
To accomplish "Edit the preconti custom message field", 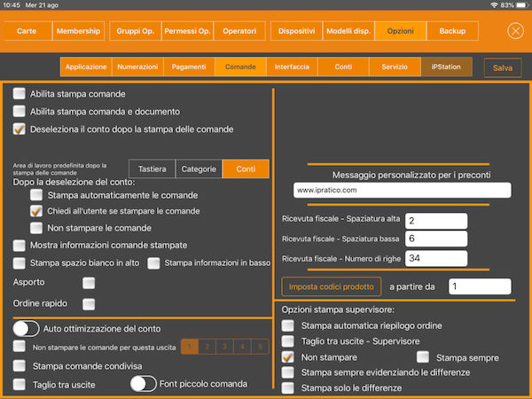I will (402, 190).
